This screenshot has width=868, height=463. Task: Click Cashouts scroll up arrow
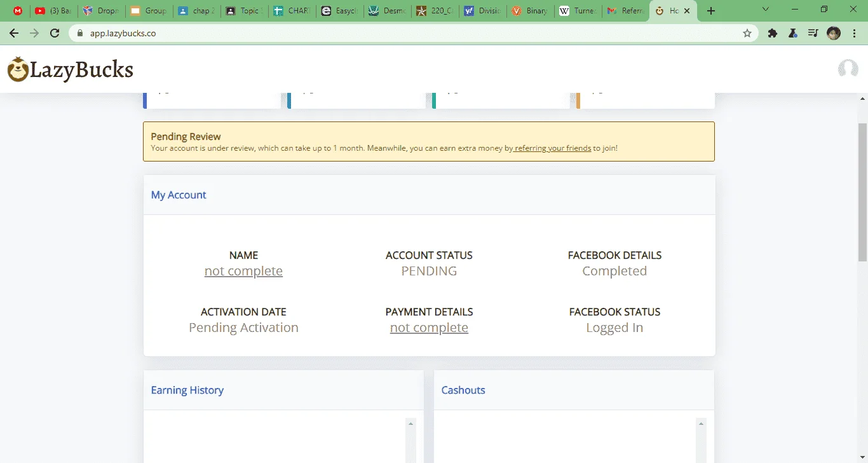(x=701, y=424)
